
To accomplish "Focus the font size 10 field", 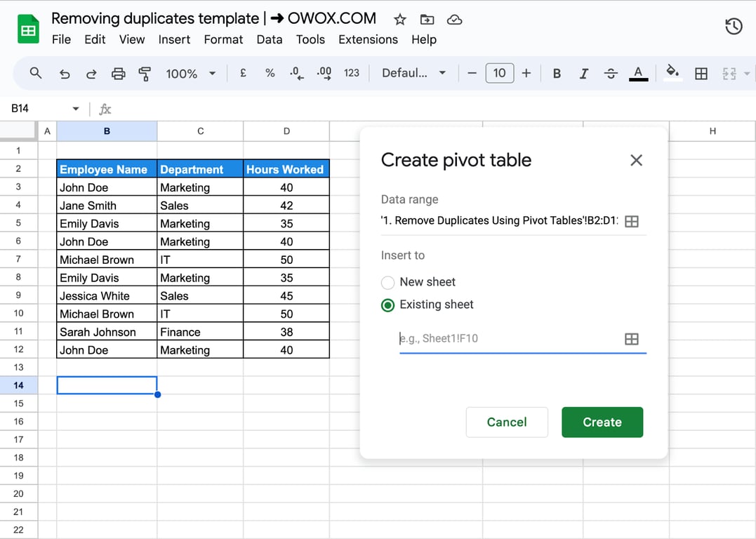I will (500, 73).
